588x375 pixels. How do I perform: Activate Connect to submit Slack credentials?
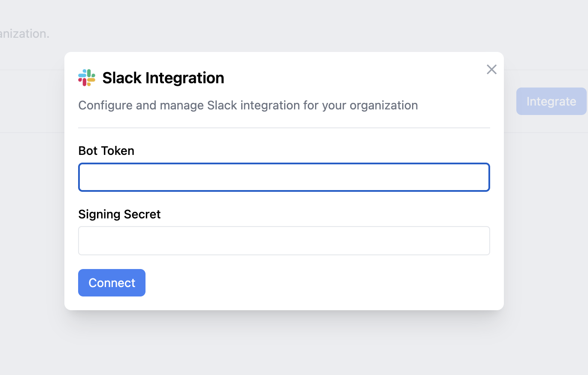click(112, 282)
